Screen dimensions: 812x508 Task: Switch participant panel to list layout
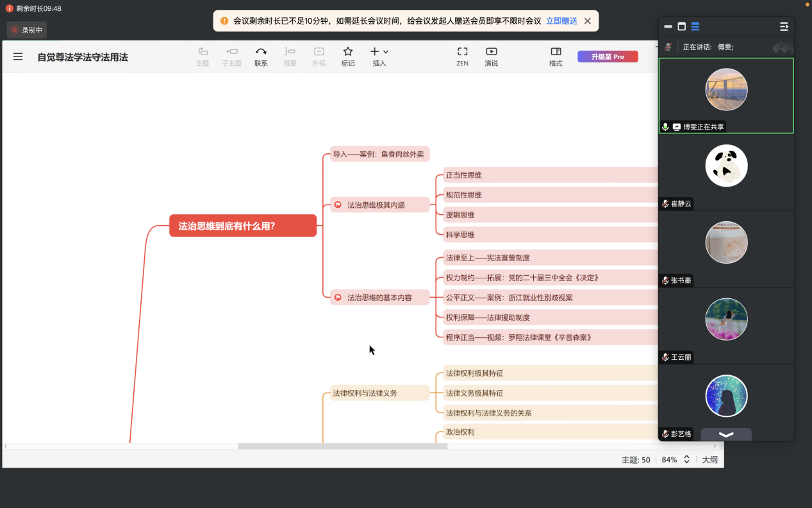(x=695, y=26)
